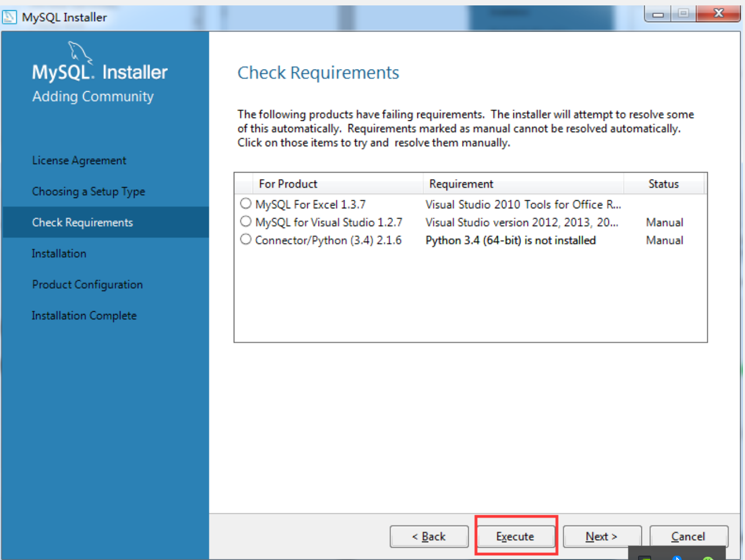Click the MySQL for Visual Studio 1.2.7 product name
Screen dimensions: 745x560
coord(329,222)
